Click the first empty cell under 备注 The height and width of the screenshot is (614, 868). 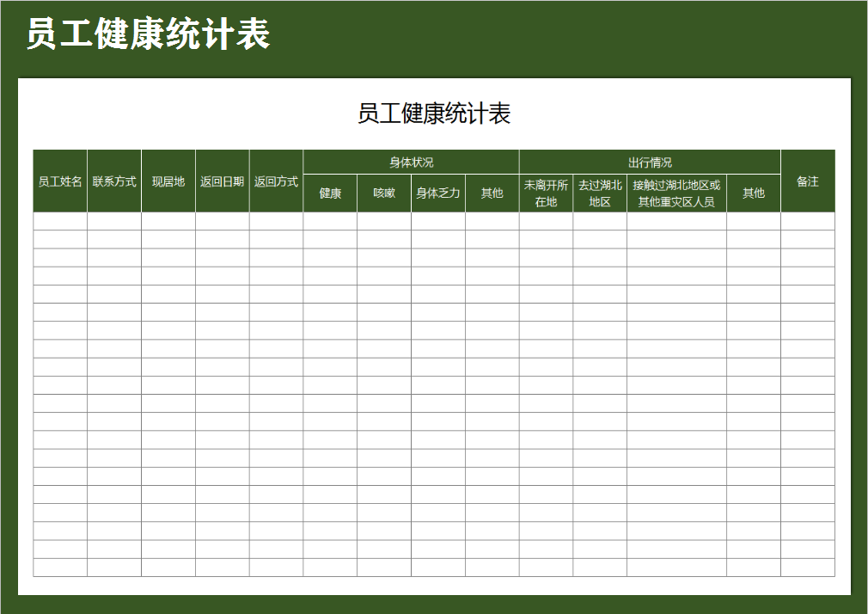806,221
